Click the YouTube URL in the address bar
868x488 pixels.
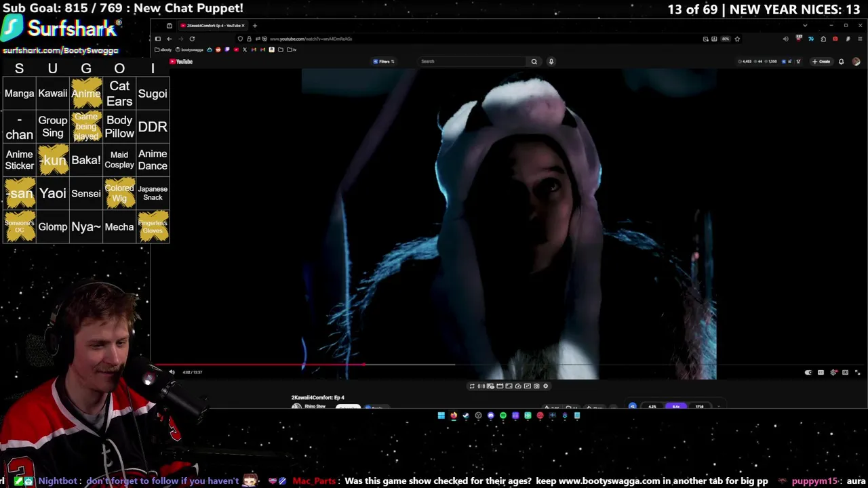pos(311,39)
